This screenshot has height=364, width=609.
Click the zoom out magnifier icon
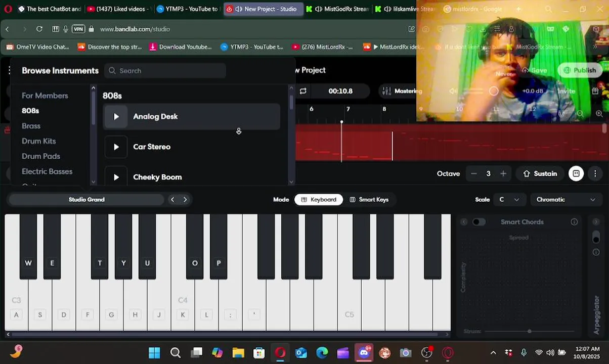pyautogui.click(x=580, y=114)
